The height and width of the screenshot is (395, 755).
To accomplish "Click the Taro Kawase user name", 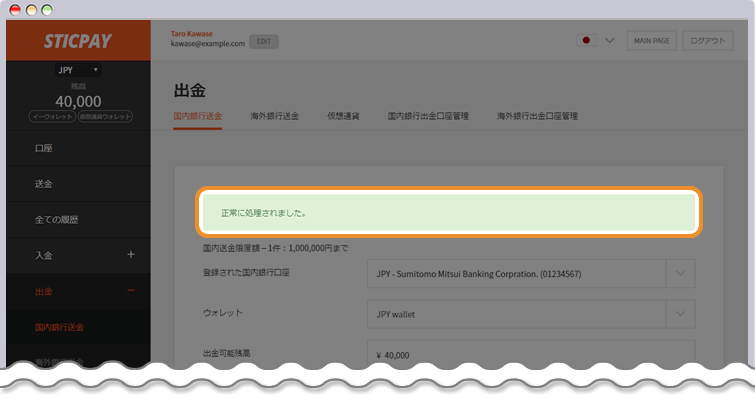I will point(192,34).
